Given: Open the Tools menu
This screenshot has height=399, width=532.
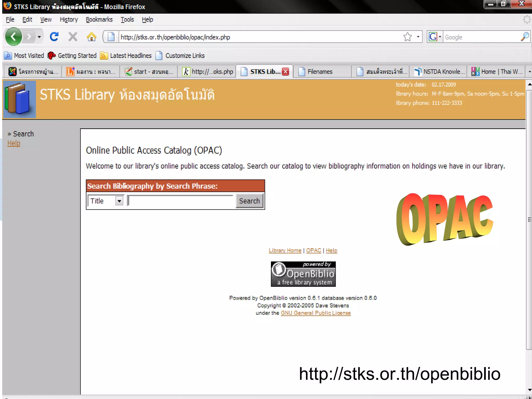Looking at the screenshot, I should pos(127,19).
